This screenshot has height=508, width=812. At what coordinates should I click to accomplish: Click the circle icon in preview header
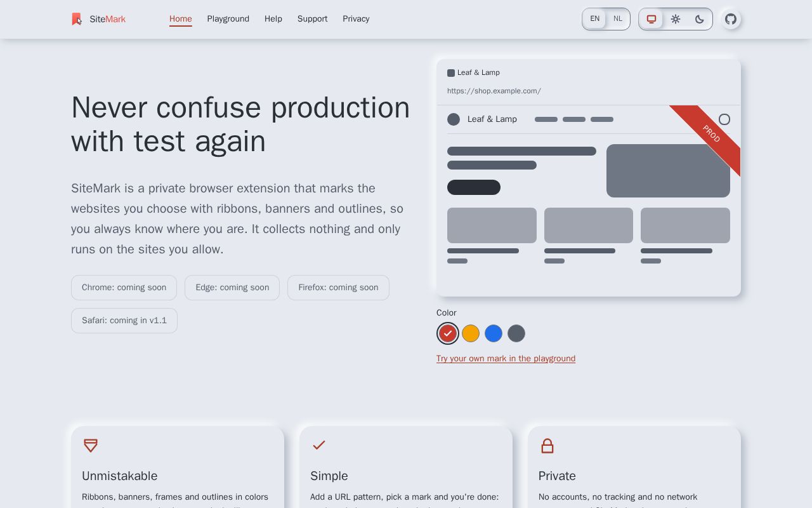724,119
